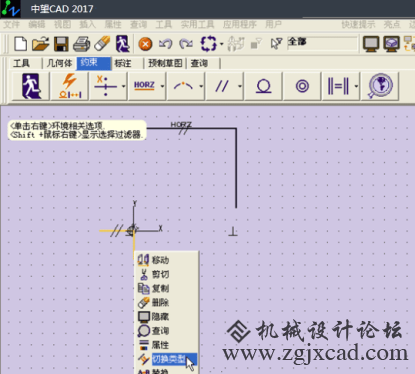Choose 切换类型 in the context menu
This screenshot has width=415, height=374.
(x=167, y=359)
